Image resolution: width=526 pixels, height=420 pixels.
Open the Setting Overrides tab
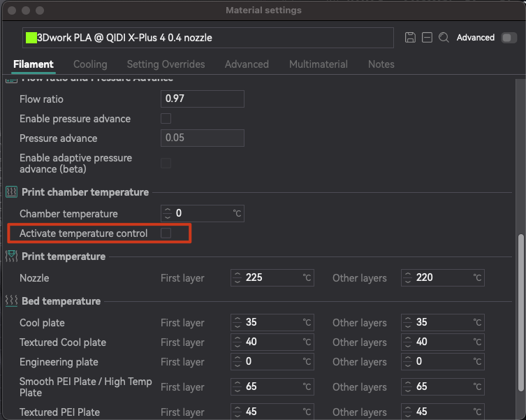pos(166,64)
